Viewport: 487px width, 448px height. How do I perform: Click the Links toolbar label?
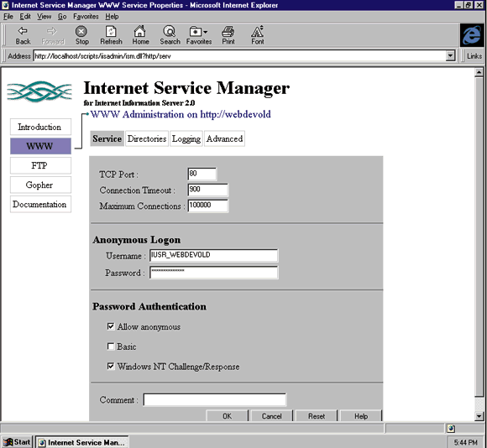[x=474, y=56]
